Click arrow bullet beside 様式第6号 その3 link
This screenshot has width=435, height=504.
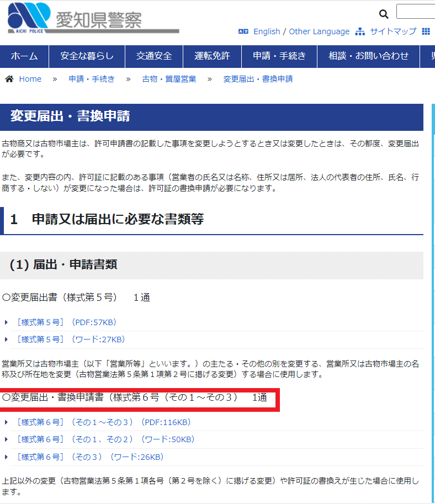(x=6, y=457)
